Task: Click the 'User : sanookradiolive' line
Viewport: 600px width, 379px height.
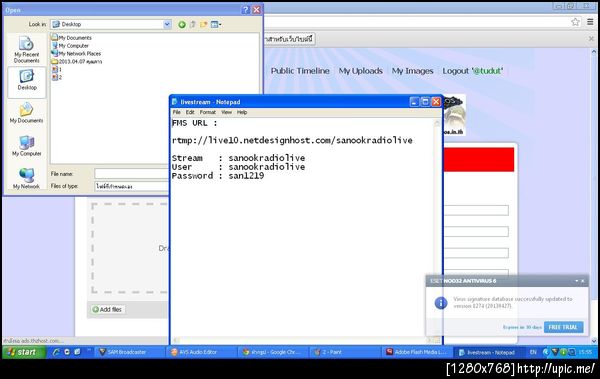Action: click(x=238, y=167)
